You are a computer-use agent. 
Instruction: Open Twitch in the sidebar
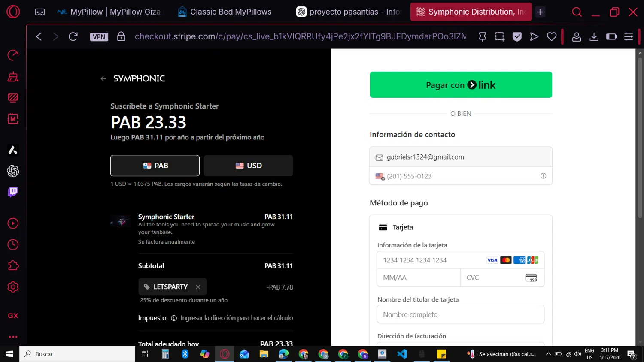pyautogui.click(x=13, y=192)
